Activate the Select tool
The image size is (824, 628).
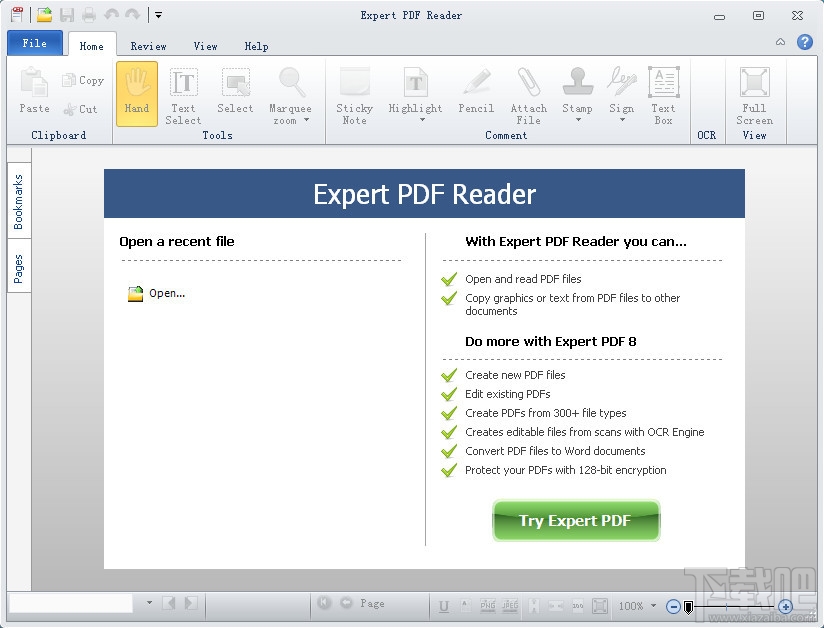coord(235,90)
